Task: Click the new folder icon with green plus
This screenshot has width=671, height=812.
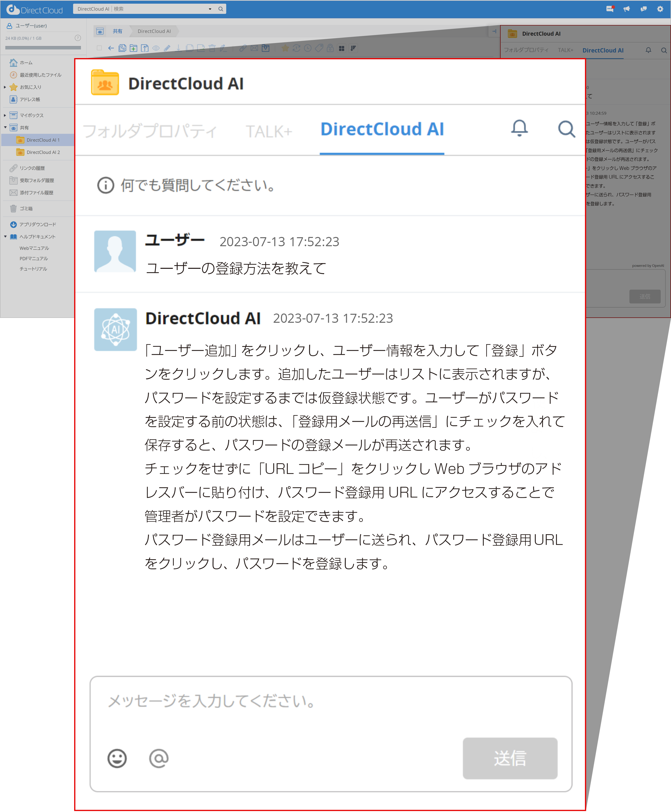Action: [133, 48]
